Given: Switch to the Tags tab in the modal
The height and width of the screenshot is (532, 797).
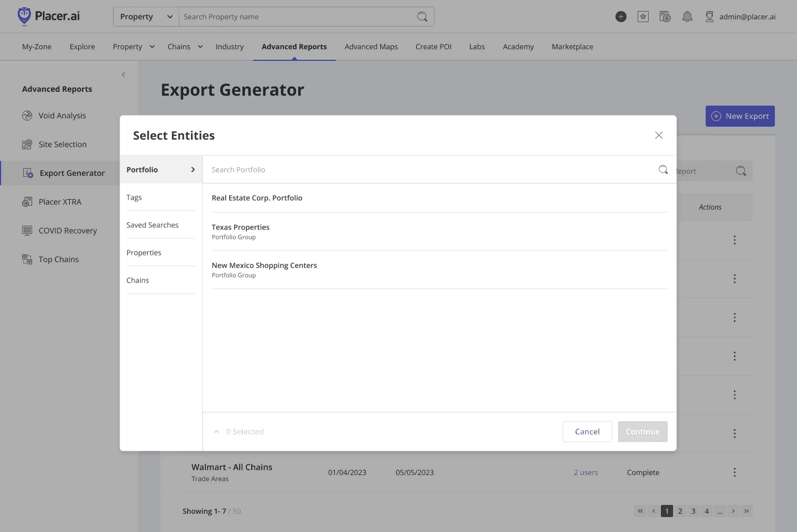Looking at the screenshot, I should (x=134, y=197).
